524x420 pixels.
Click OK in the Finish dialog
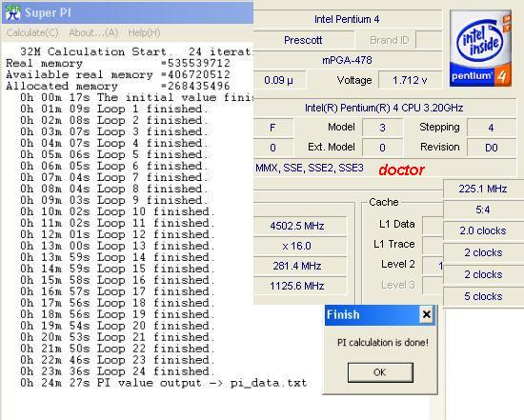tap(380, 372)
